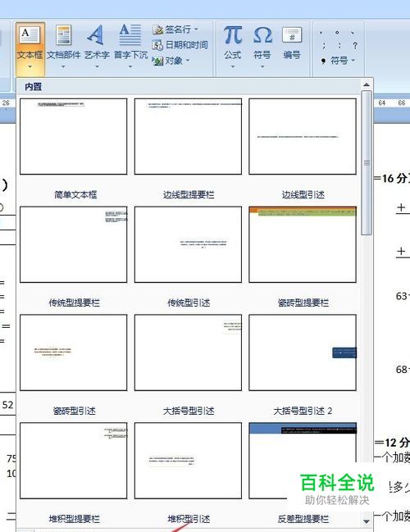Click the 艺术字 (WordArt) icon
The image size is (410, 532).
[96, 35]
